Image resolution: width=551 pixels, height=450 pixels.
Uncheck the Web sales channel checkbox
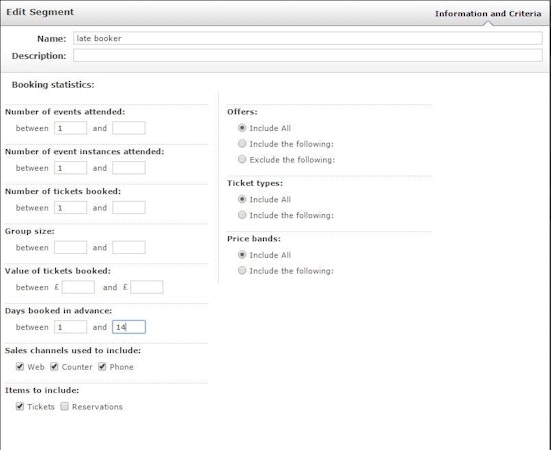coord(20,367)
